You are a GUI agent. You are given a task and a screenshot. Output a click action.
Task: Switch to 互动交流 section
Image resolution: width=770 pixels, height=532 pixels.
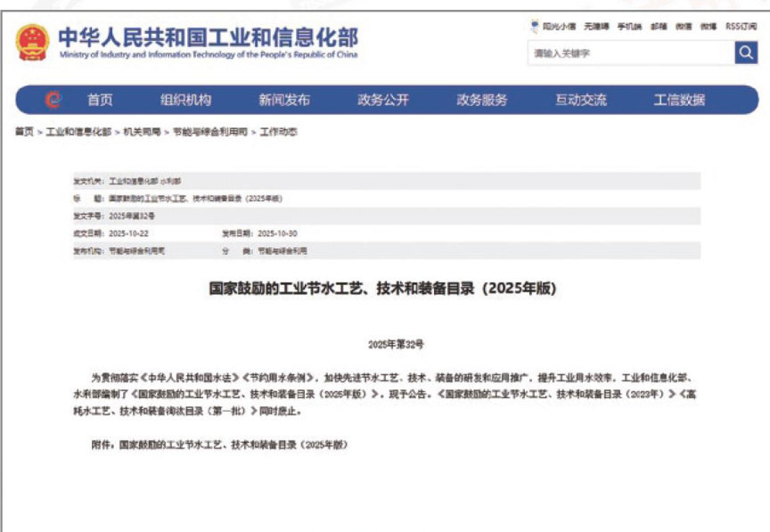point(581,100)
